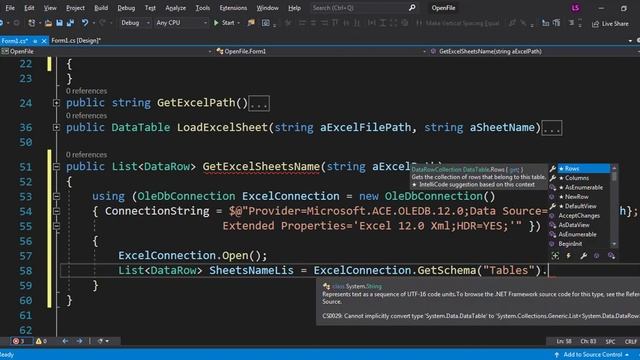Viewport: 640px width, 360px height.
Task: Click the New Project icon
Action: pyautogui.click(x=31, y=23)
